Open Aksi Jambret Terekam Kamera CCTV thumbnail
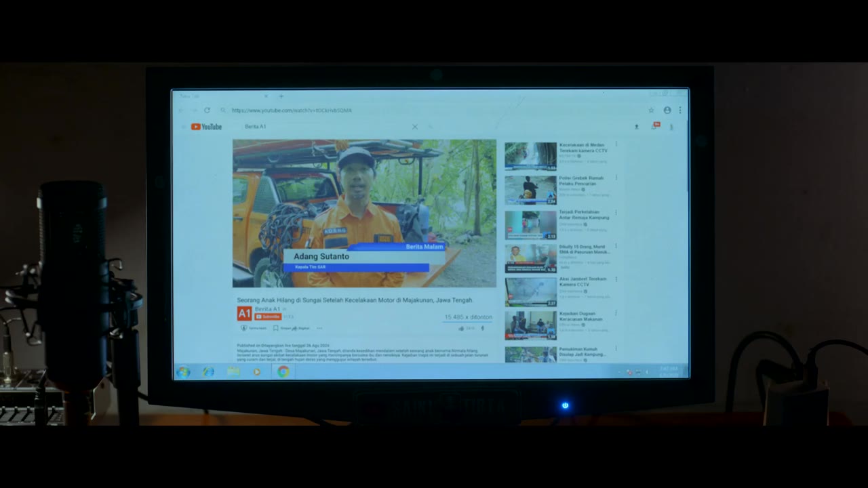Viewport: 868px width, 488px height. 530,291
